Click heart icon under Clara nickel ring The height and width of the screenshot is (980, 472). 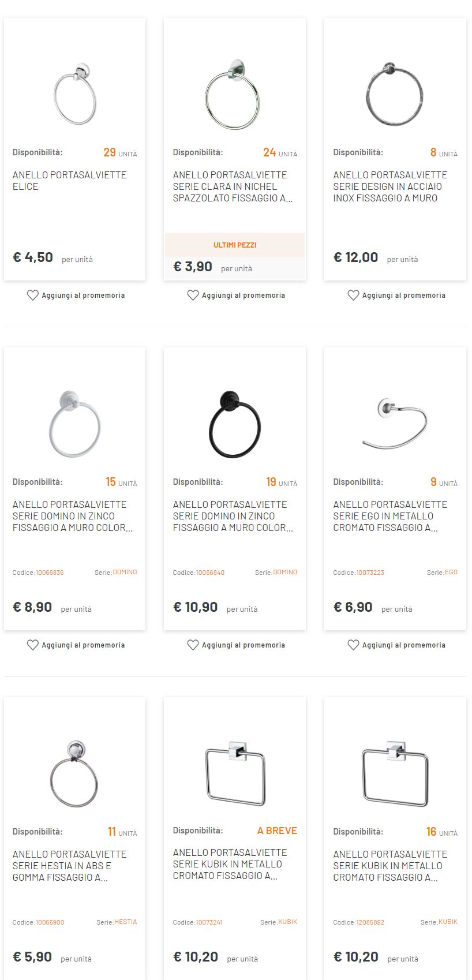(193, 296)
